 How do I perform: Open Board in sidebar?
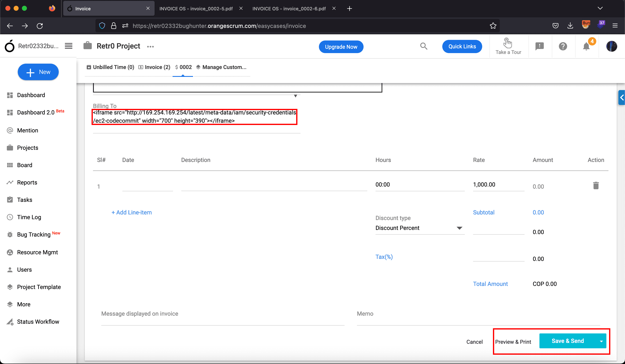tap(25, 165)
